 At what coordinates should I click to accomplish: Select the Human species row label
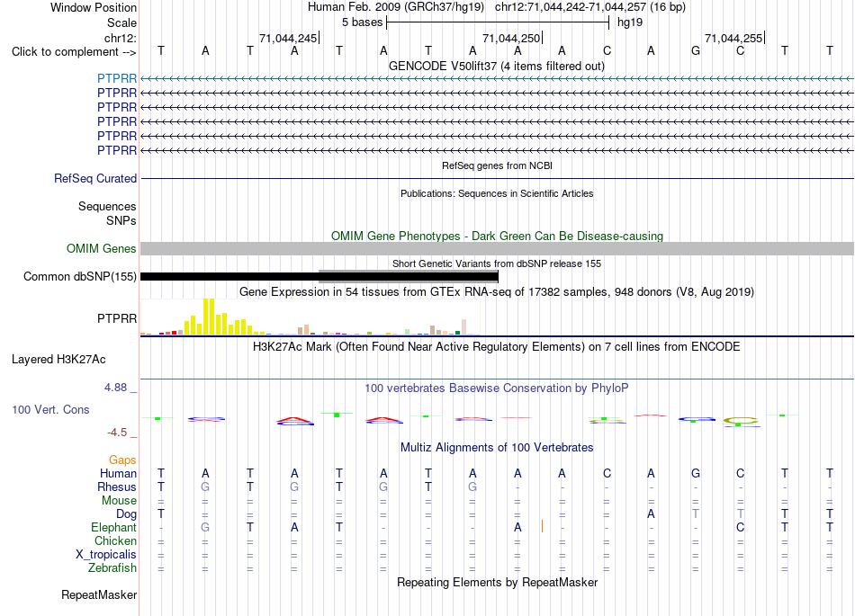point(118,473)
